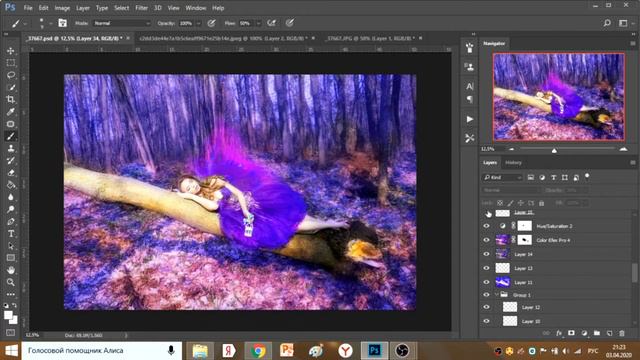Open the Flow slider dropdown arrow
This screenshot has height=360, width=640.
[258, 23]
